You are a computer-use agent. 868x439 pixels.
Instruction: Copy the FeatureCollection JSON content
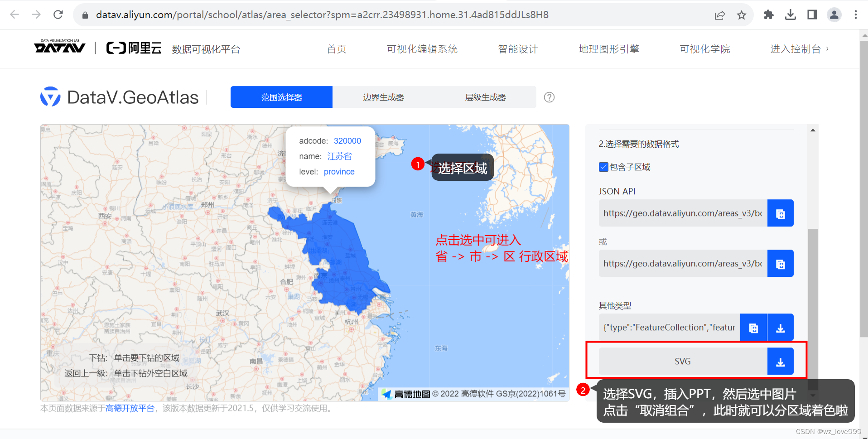pyautogui.click(x=753, y=327)
